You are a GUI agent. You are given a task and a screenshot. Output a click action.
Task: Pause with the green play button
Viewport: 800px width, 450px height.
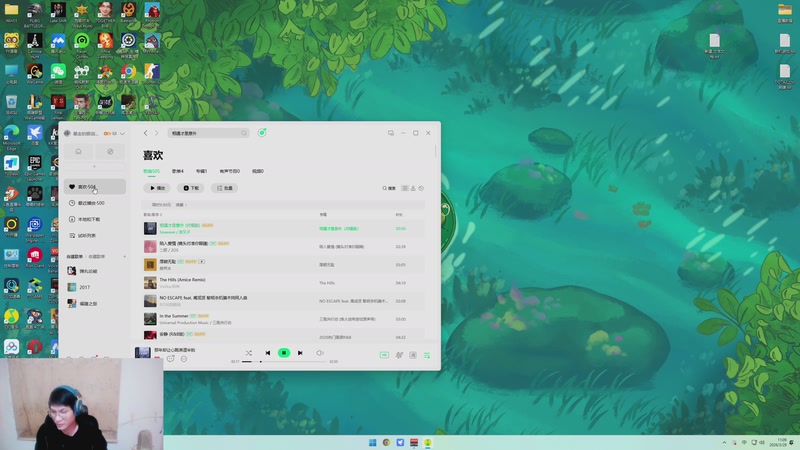284,353
